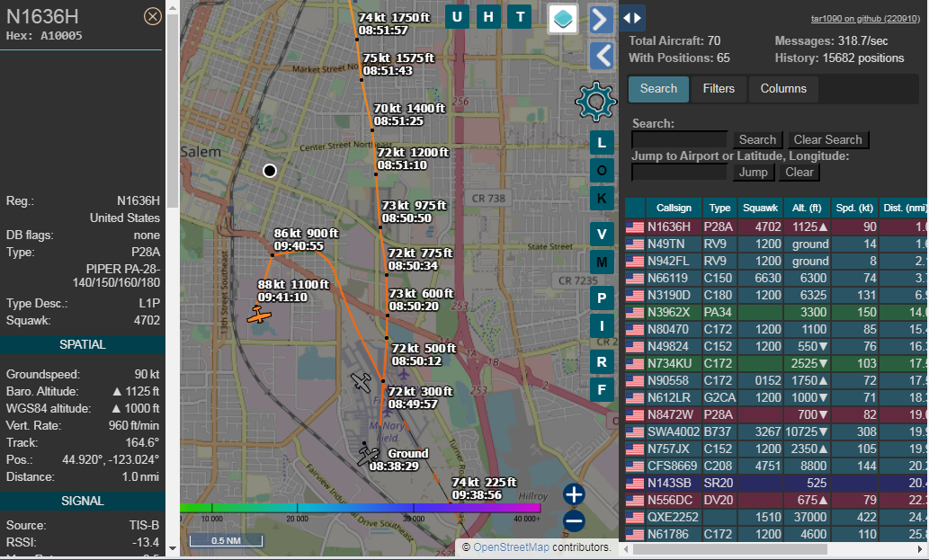Toggle the H map button

(x=488, y=16)
